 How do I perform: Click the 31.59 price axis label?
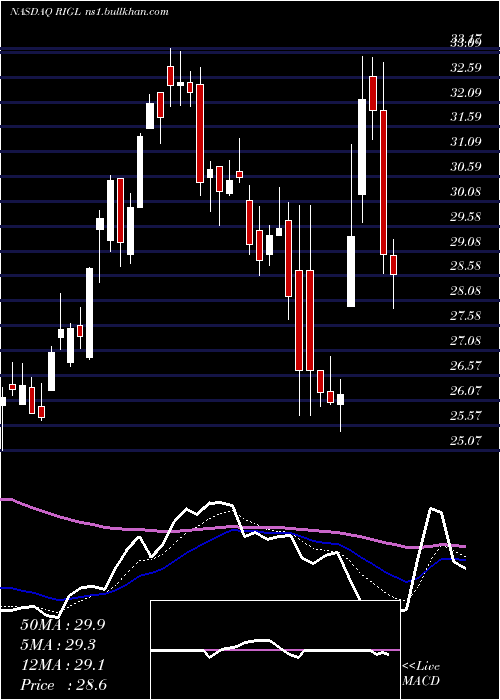coord(466,117)
